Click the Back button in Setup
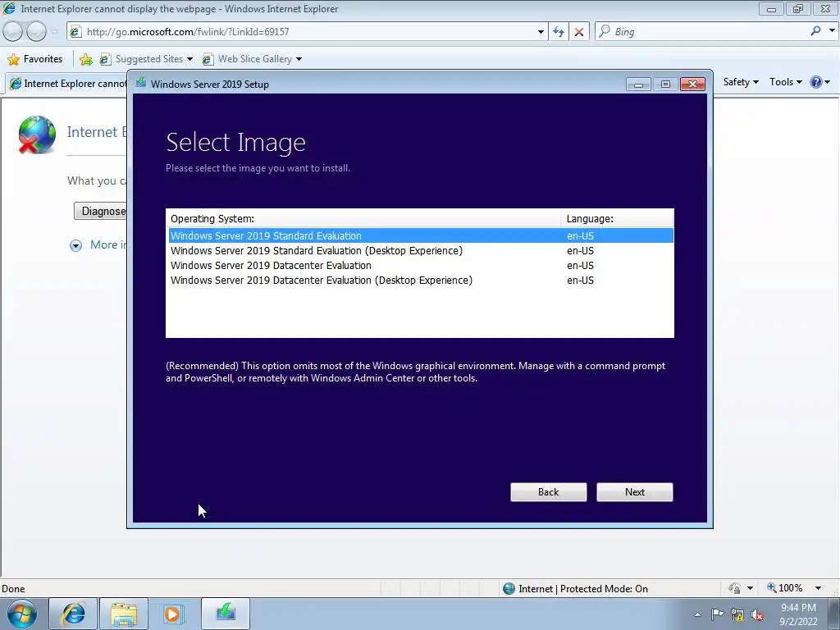Screen dimensions: 840x630 click(548, 492)
